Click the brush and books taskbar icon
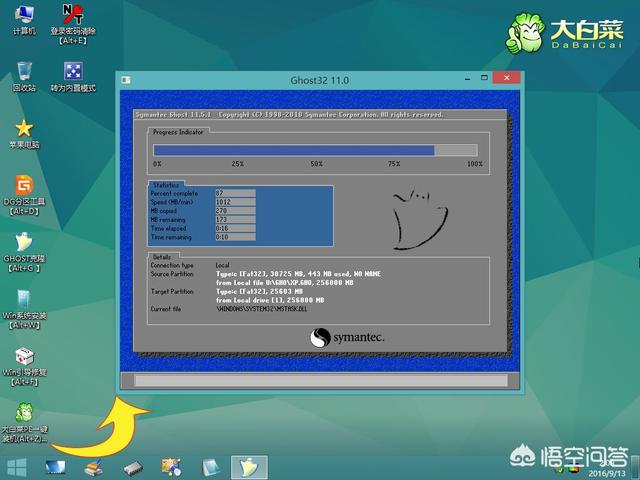 tap(93, 468)
